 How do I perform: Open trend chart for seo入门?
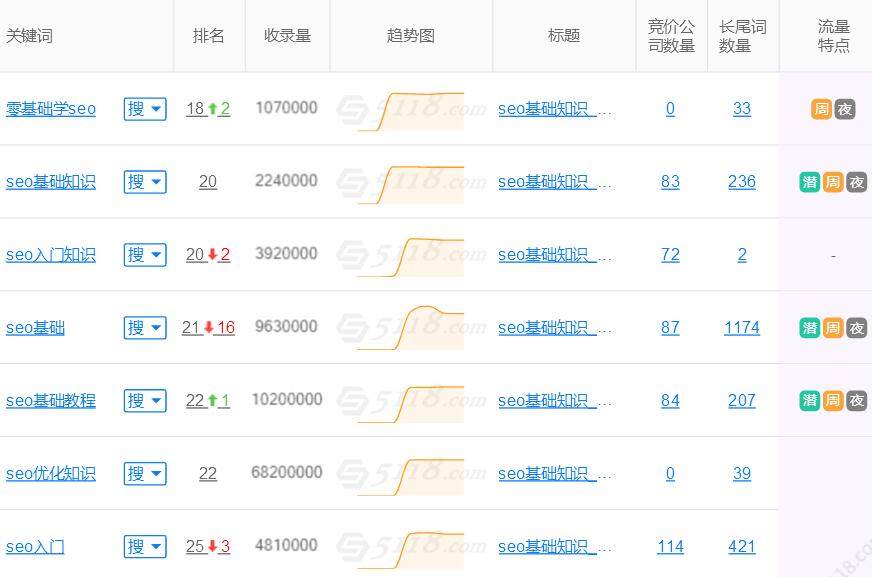(410, 550)
